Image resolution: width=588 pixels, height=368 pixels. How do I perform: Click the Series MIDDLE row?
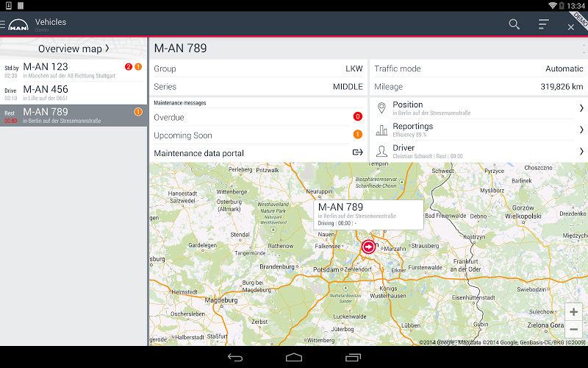[x=258, y=87]
